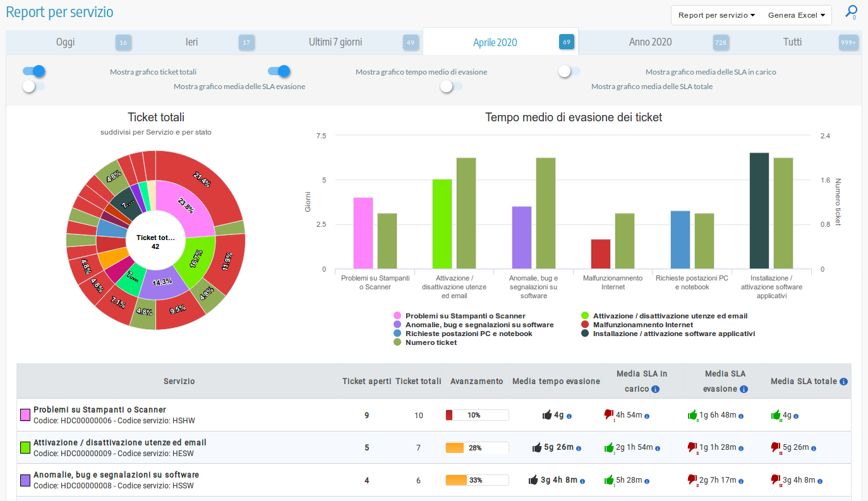The height and width of the screenshot is (501, 868).
Task: Click info icon beside Media SLA in carico header
Action: coord(655,389)
